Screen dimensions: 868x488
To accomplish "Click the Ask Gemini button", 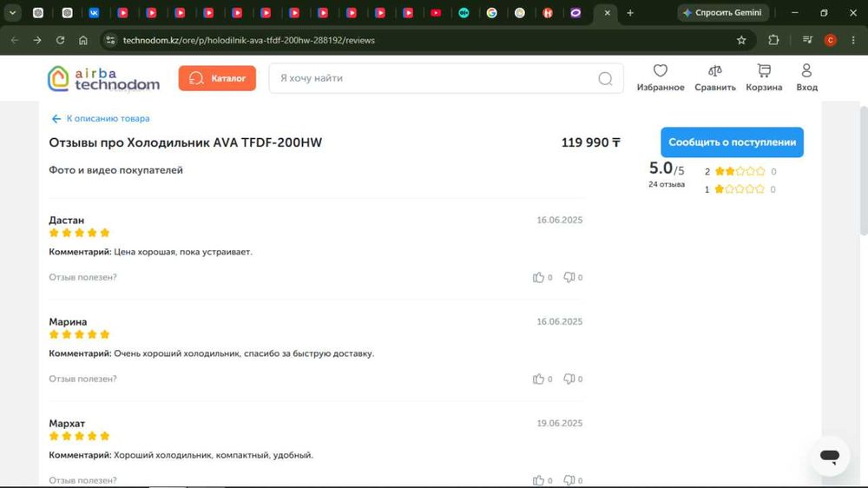I will (722, 13).
